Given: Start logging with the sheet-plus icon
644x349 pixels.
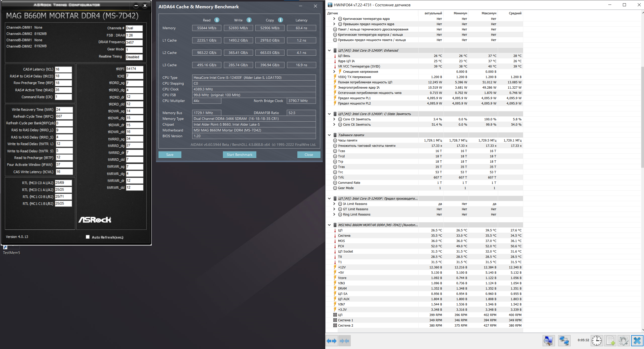Looking at the screenshot, I should [611, 341].
